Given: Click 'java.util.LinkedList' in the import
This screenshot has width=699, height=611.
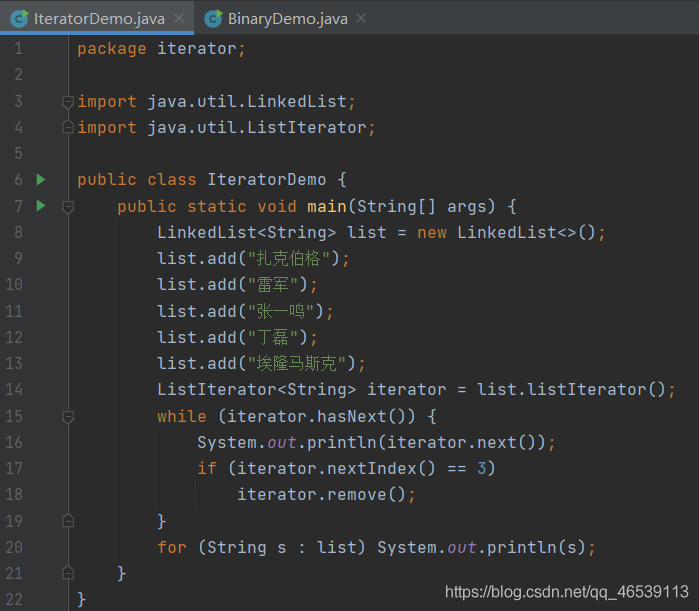Looking at the screenshot, I should coord(247,101).
